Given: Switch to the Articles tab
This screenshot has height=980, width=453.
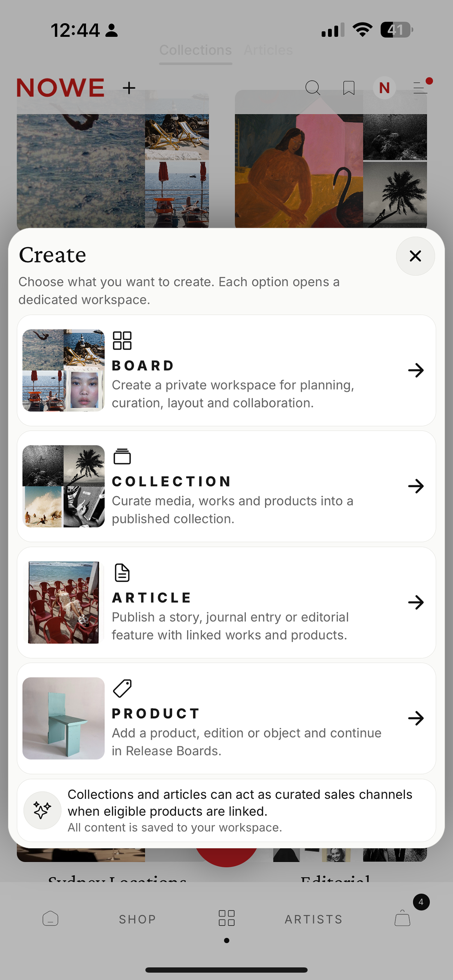Looking at the screenshot, I should [x=268, y=50].
